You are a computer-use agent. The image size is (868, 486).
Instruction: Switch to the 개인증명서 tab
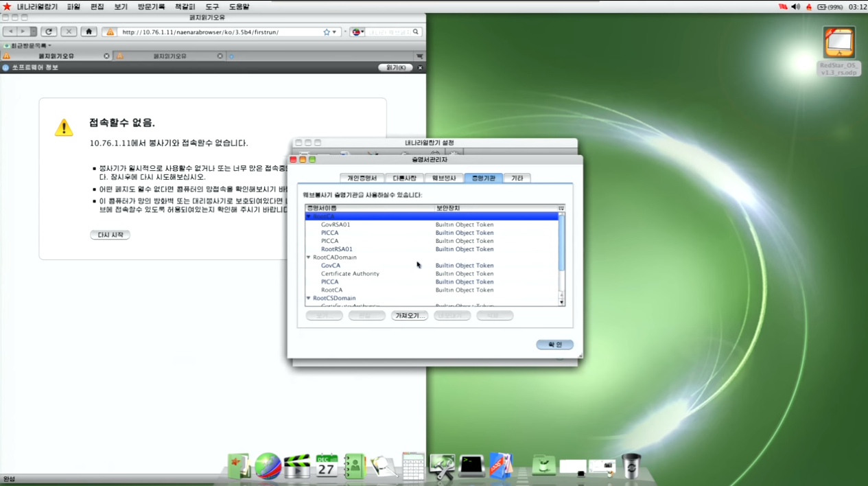pyautogui.click(x=362, y=178)
